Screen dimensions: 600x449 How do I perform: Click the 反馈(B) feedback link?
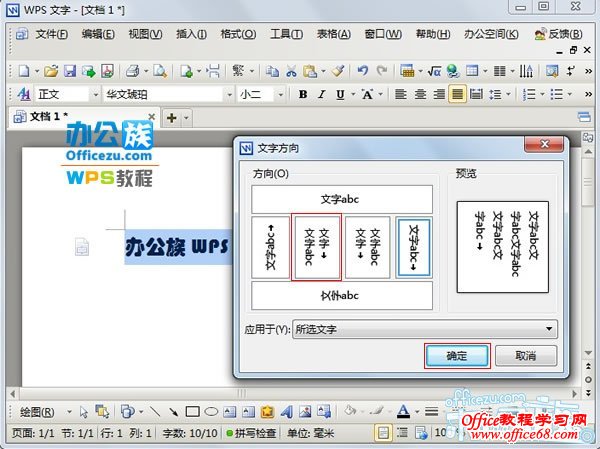click(x=559, y=34)
